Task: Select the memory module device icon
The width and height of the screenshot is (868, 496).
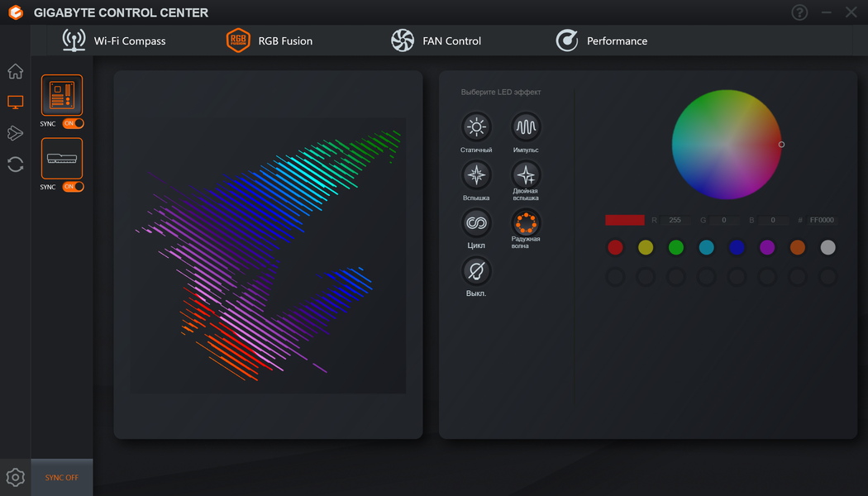Action: click(62, 159)
